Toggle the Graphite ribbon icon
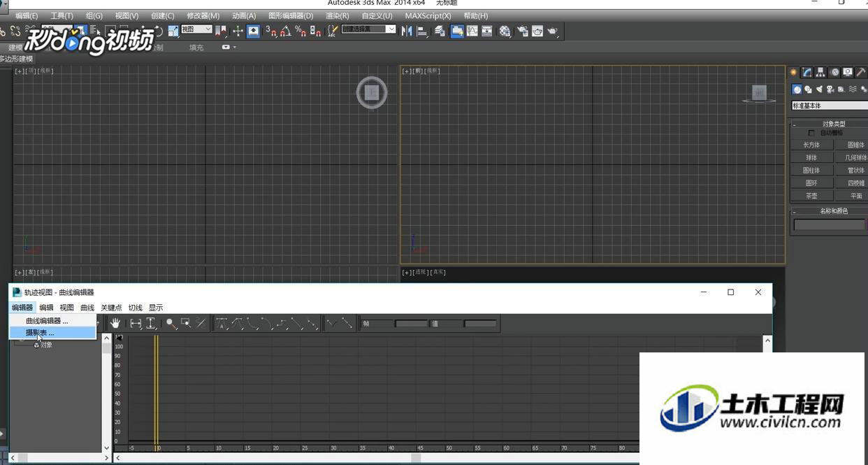The width and height of the screenshot is (868, 465). tap(457, 31)
